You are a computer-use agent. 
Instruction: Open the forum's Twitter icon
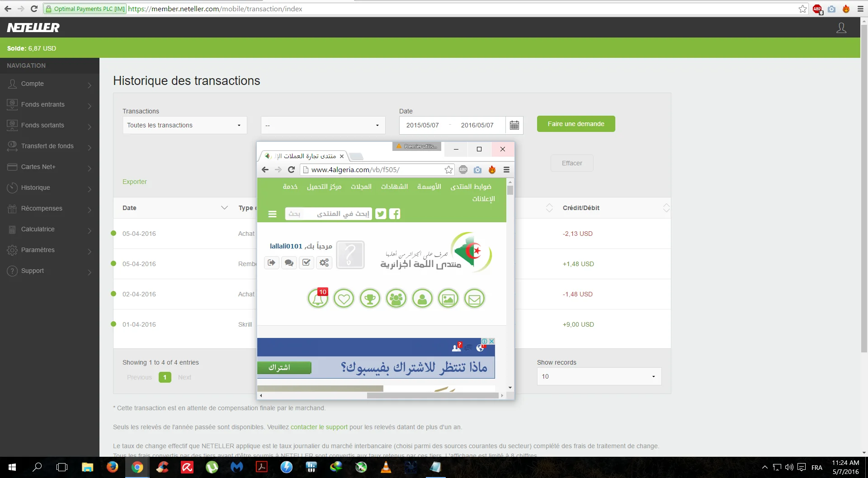(381, 214)
